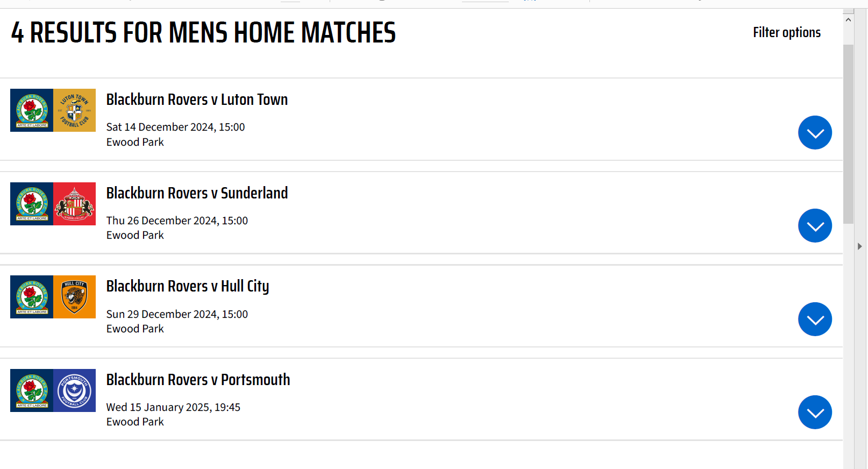
Task: Open Blackburn Rovers v Sunderland title
Action: coord(197,193)
